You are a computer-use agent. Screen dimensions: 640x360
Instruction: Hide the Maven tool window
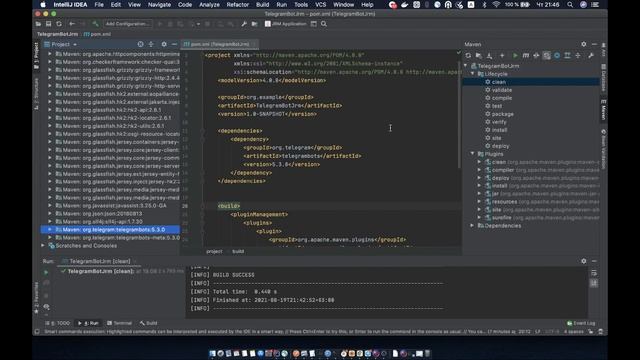(x=594, y=44)
